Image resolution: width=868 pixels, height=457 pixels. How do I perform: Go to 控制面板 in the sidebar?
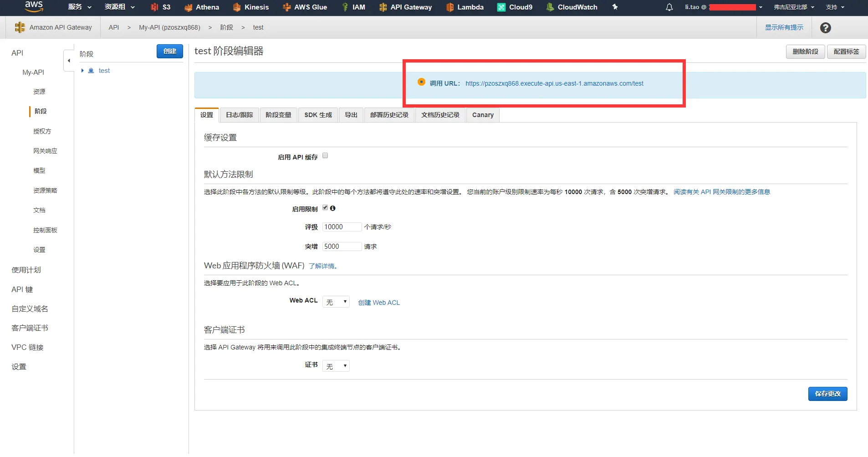pyautogui.click(x=45, y=230)
